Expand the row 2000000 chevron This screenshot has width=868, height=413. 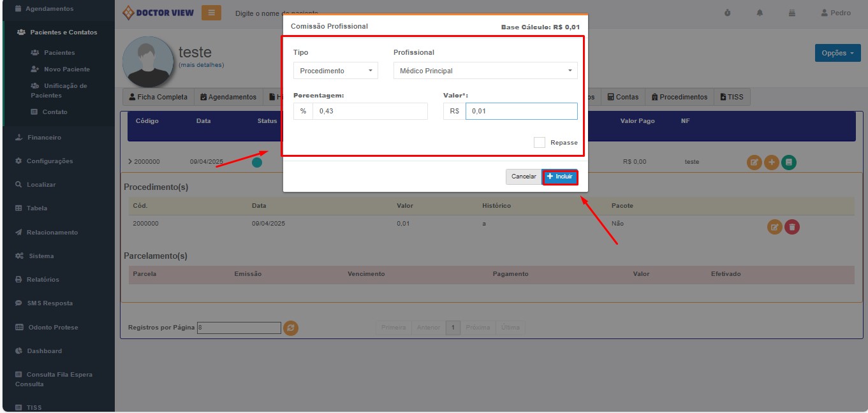tap(130, 162)
